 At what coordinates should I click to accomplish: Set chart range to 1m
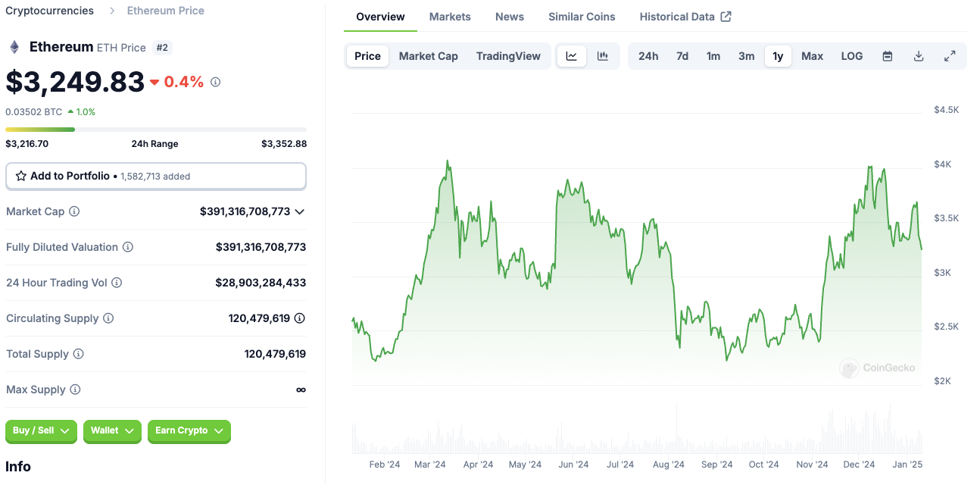(x=713, y=56)
